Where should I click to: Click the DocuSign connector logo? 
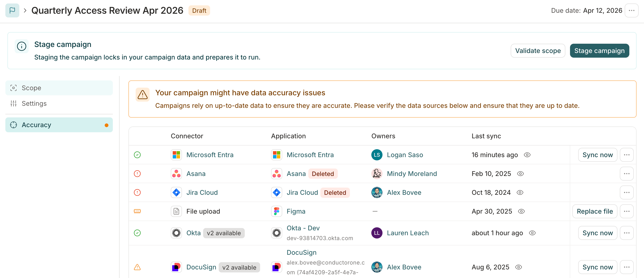pos(176,267)
